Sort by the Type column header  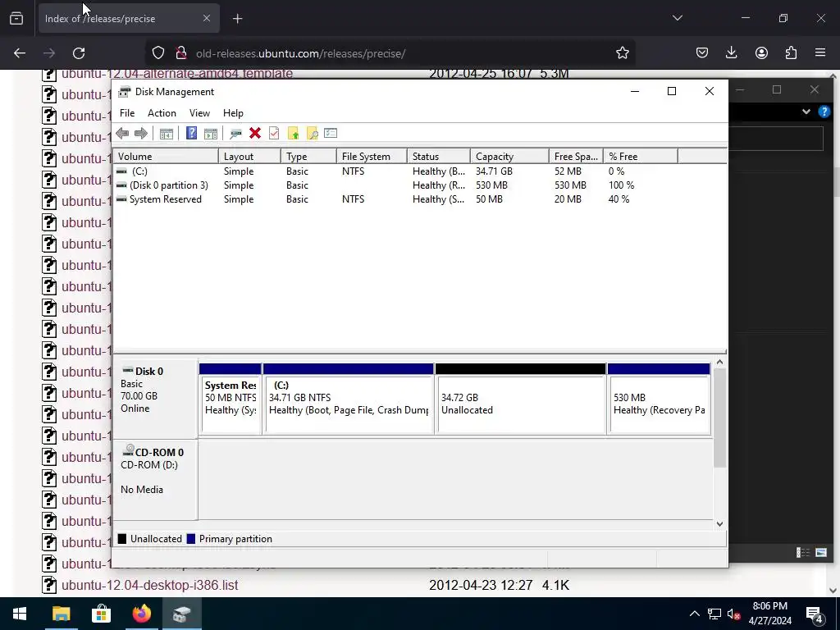pos(308,157)
